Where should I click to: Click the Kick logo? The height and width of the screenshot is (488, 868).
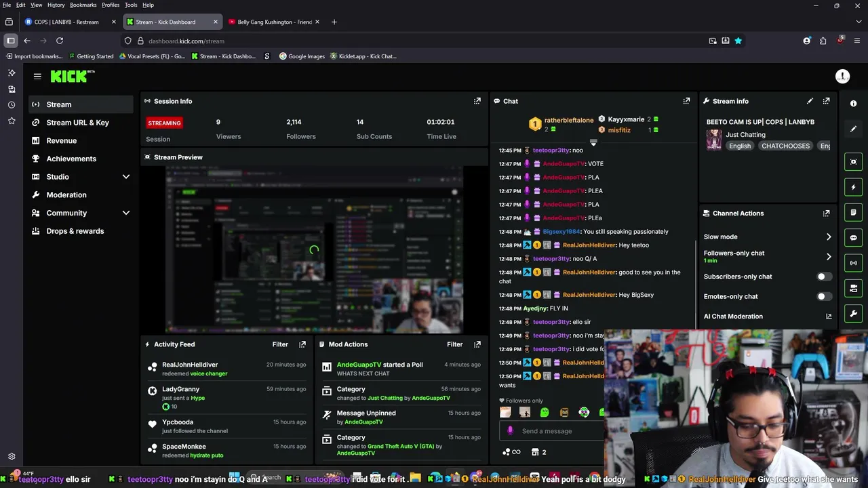[73, 77]
